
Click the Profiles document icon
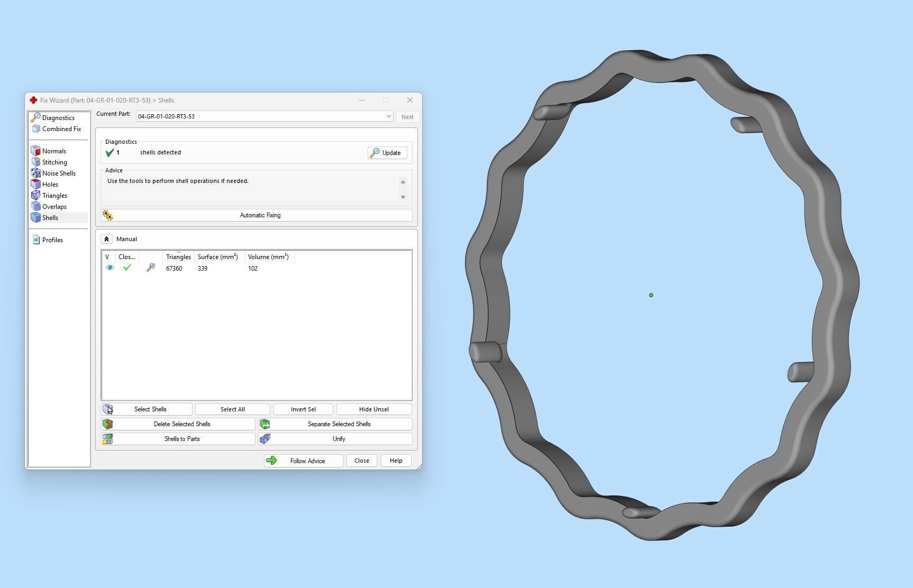tap(36, 240)
